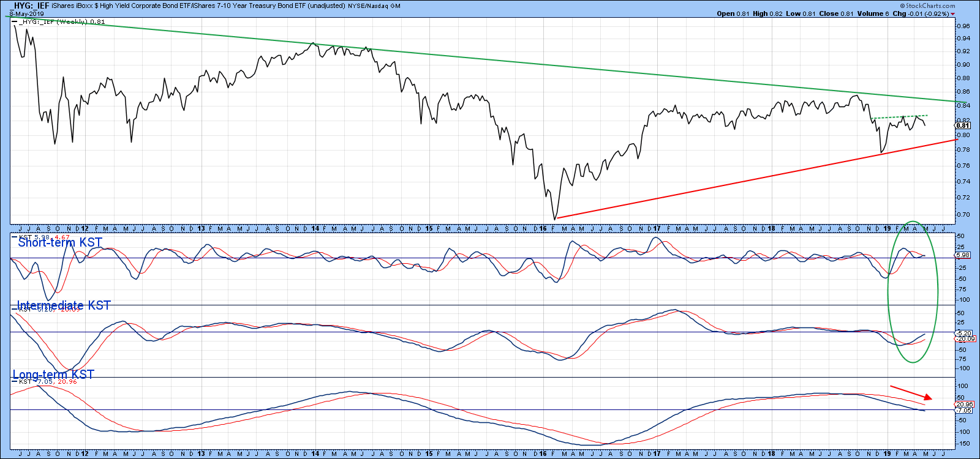Viewport: 980px width, 459px height.
Task: Click year 19 on the price chart date axis
Action: pyautogui.click(x=887, y=229)
